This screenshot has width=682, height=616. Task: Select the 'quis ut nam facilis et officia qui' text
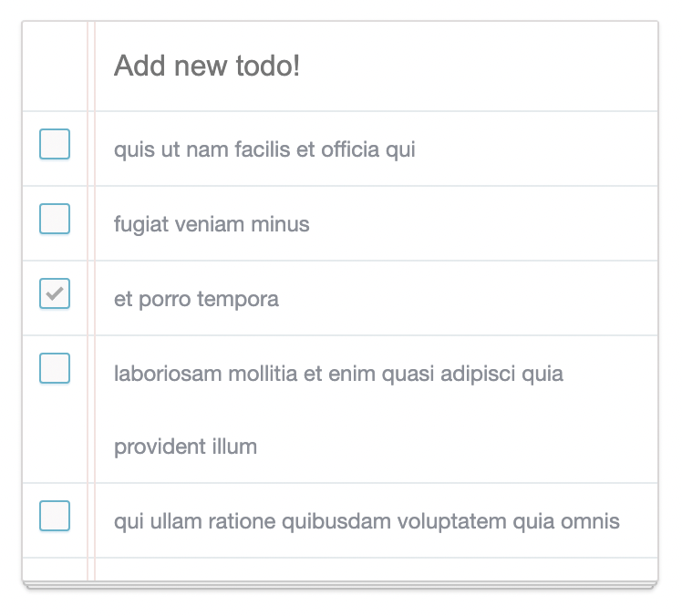point(264,149)
